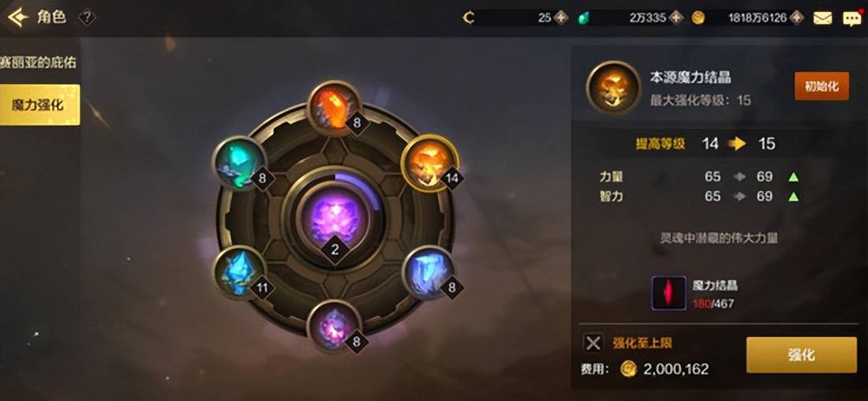Select the golden crystal showing level 14
The image size is (868, 401).
(429, 163)
